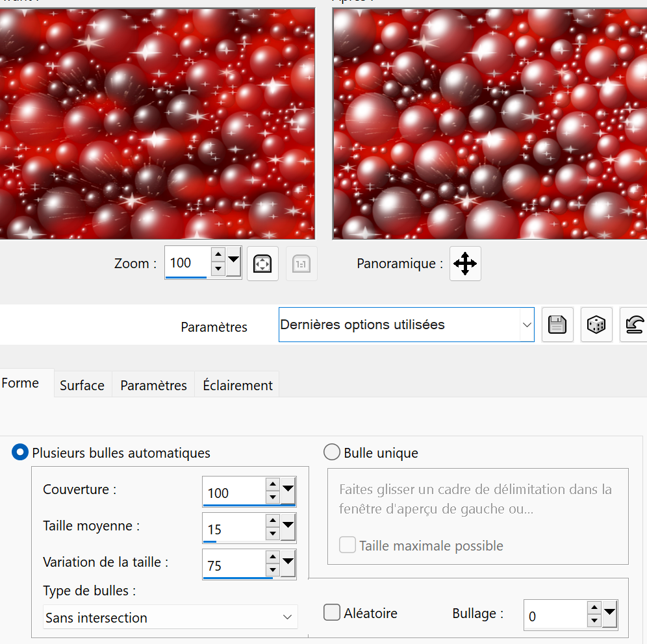
Task: Open the Éclairement tab
Action: [238, 385]
